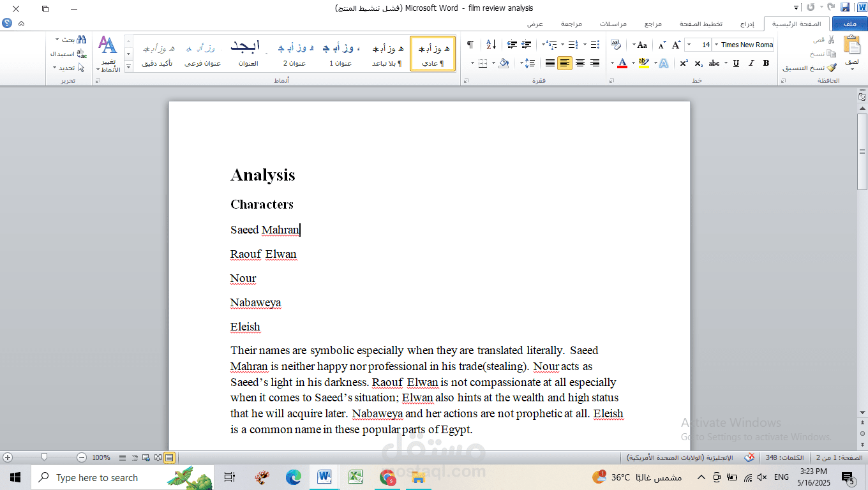Open the Word Help question mark
Screen dimensions: 868x490
(7, 23)
